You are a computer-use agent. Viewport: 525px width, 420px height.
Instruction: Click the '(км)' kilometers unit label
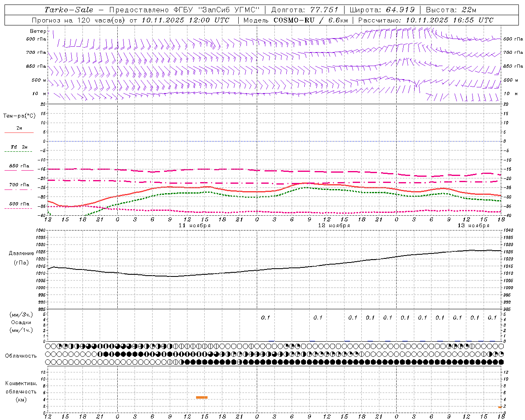pyautogui.click(x=21, y=399)
